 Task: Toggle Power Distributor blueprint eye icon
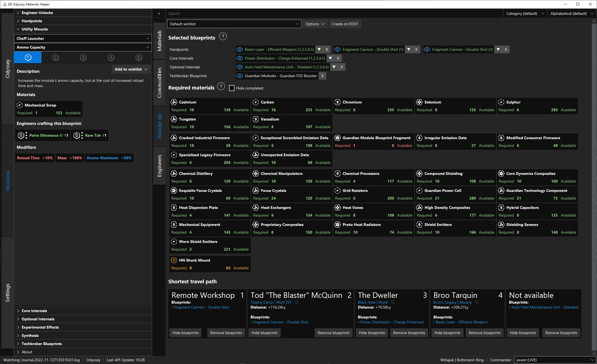[x=240, y=58]
